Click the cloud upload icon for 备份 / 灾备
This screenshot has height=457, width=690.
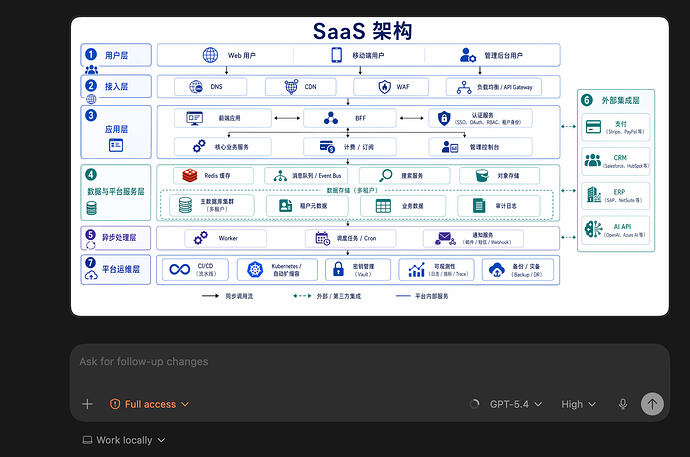pos(496,269)
